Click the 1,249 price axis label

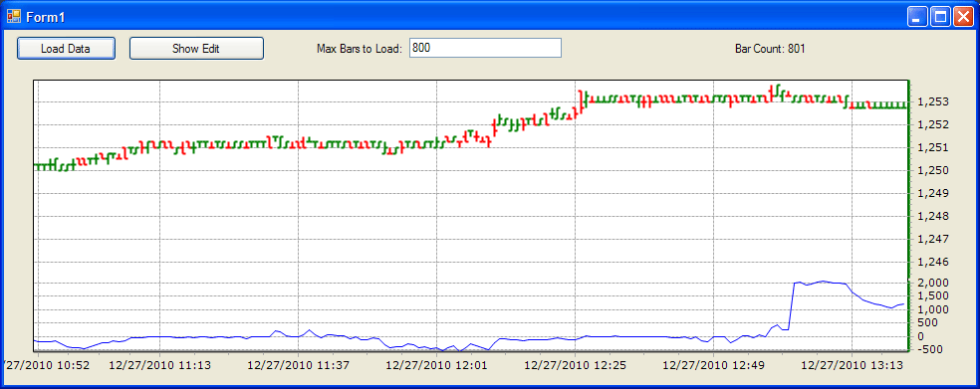click(932, 194)
